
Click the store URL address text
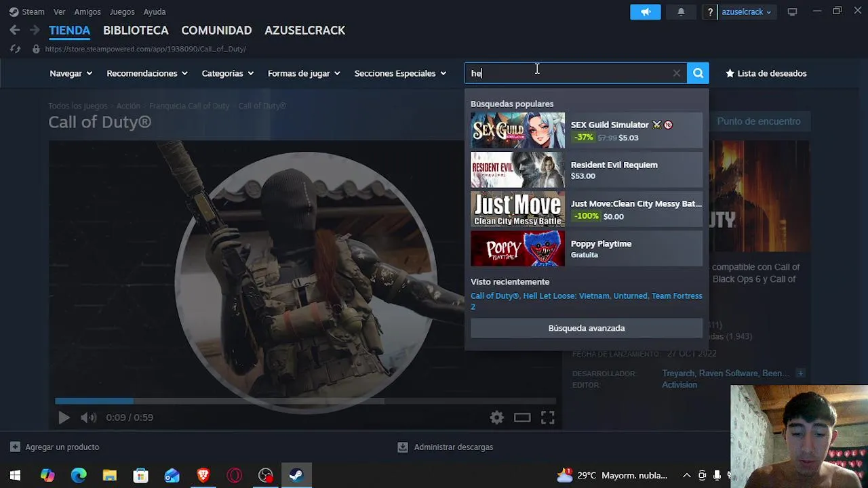pyautogui.click(x=145, y=49)
